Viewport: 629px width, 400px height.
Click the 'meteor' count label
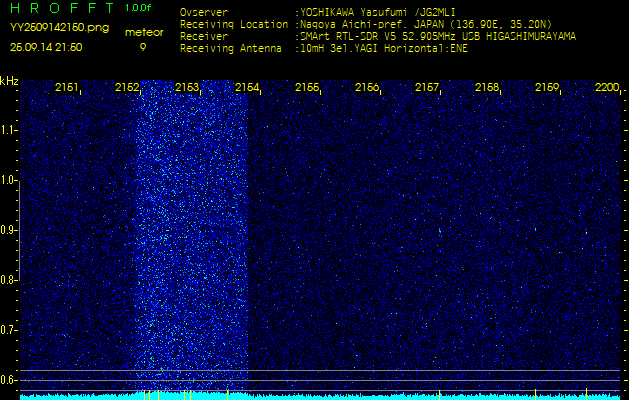[144, 32]
